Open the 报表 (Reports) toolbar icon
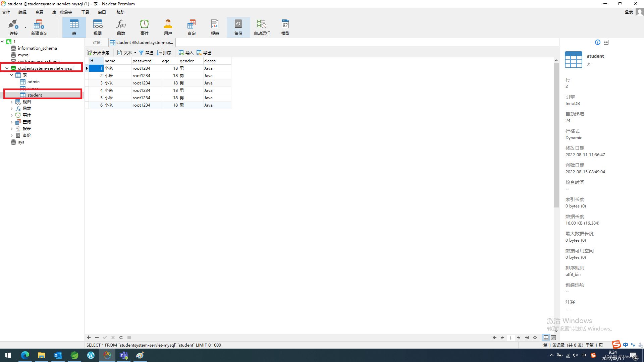The height and width of the screenshot is (362, 644). pos(215,27)
